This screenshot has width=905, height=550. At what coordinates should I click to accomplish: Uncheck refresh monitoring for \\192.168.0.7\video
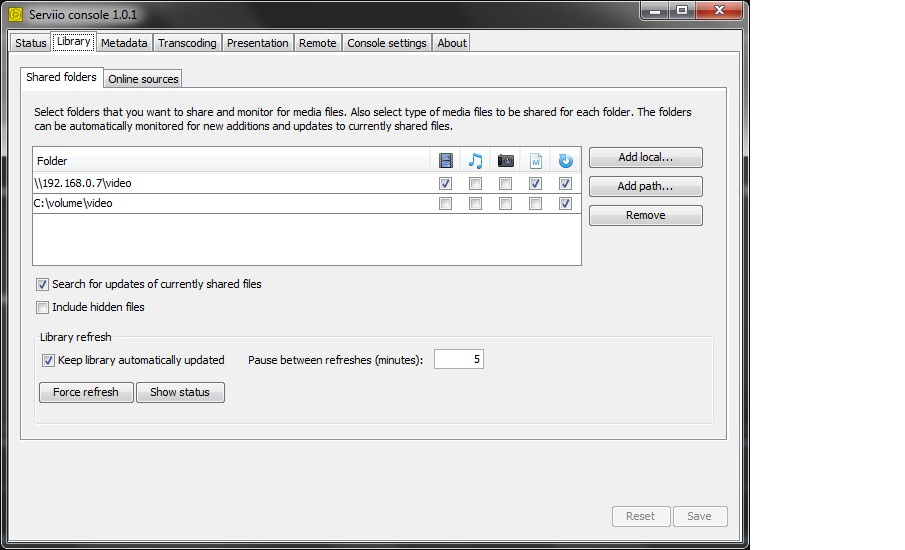pyautogui.click(x=565, y=184)
